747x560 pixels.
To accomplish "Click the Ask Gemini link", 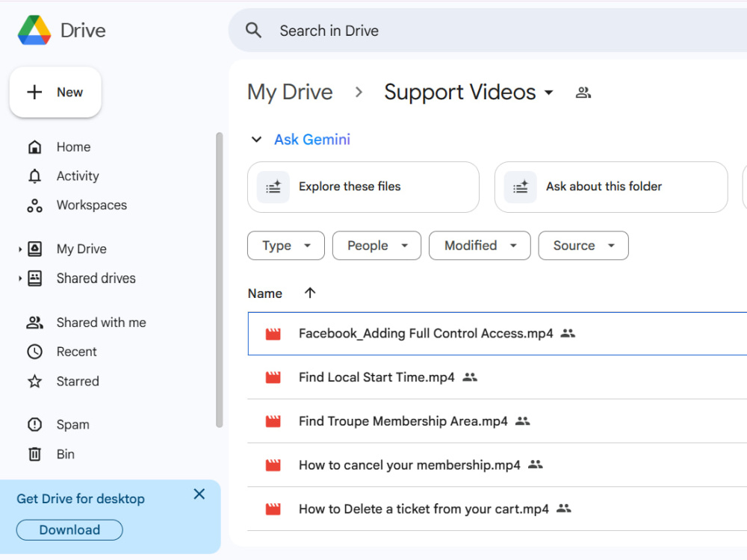I will 312,140.
